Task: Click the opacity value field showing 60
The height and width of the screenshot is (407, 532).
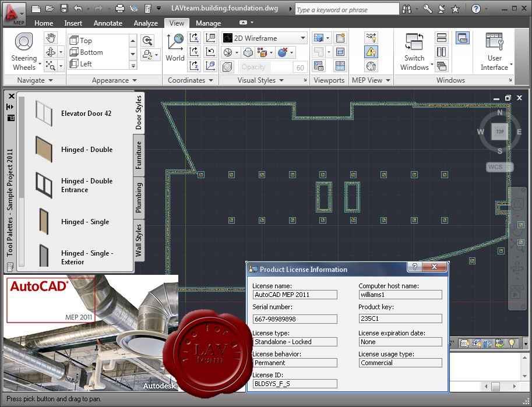Action: (x=300, y=67)
